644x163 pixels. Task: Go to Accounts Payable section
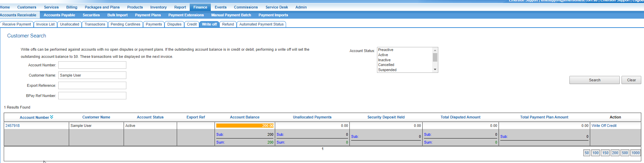click(x=59, y=15)
